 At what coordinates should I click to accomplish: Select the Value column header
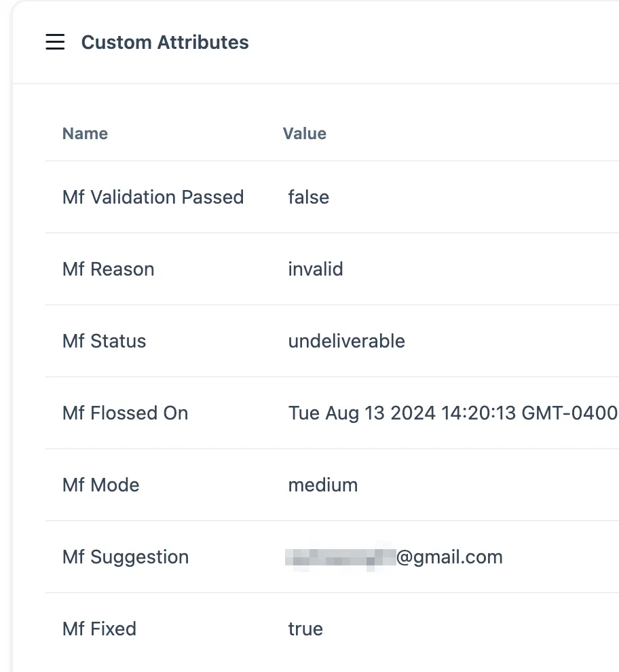click(x=304, y=134)
